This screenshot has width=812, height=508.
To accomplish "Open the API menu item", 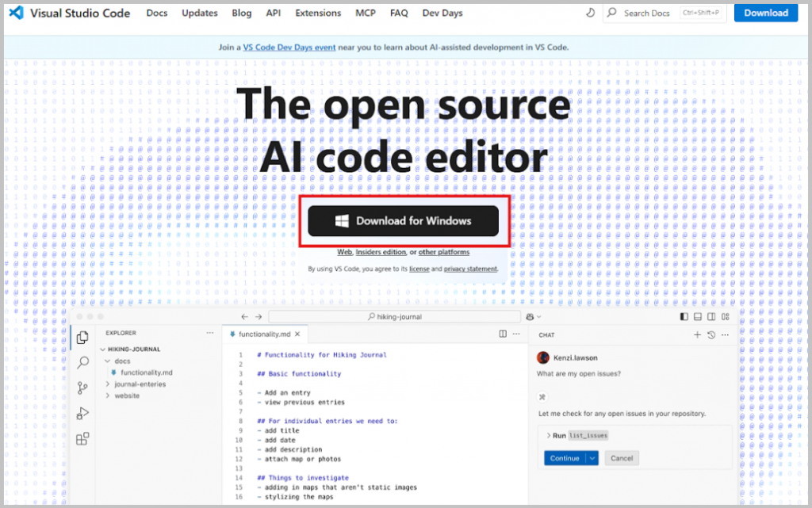I will pyautogui.click(x=274, y=13).
